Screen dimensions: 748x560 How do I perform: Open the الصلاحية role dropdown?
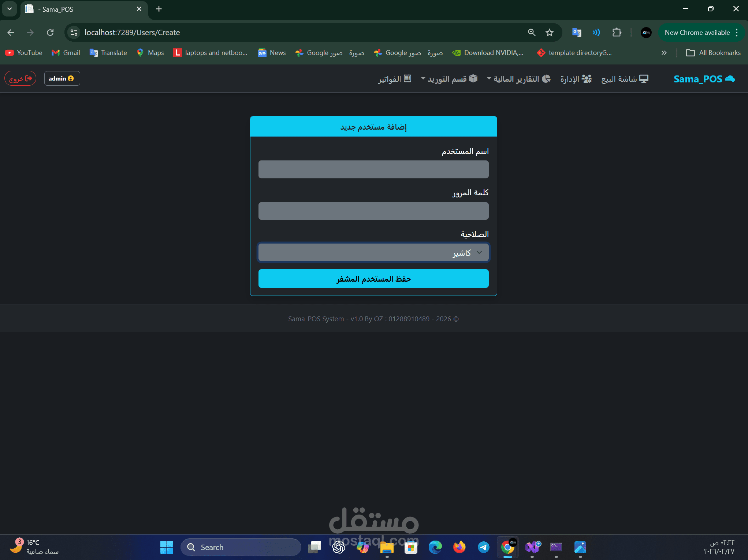click(373, 253)
